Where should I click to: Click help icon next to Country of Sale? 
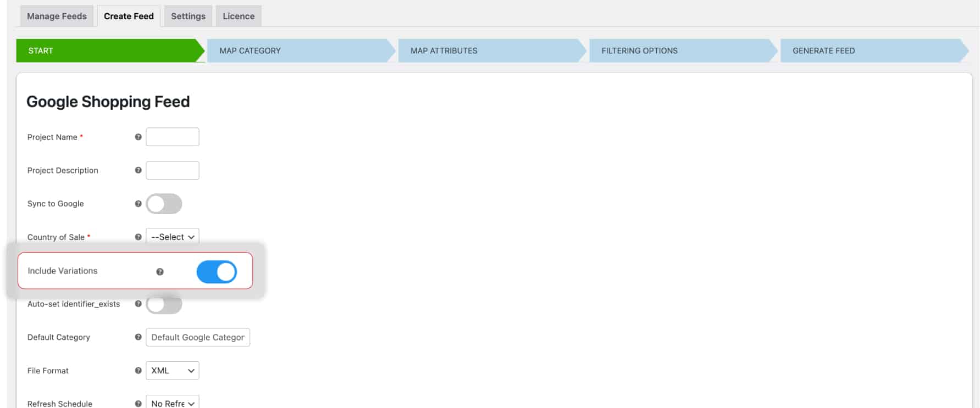click(138, 237)
